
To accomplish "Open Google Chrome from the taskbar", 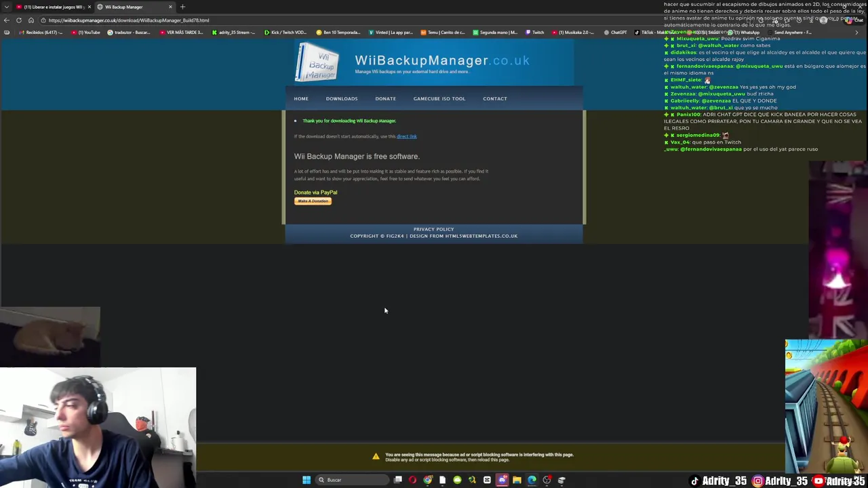I will click(x=428, y=480).
